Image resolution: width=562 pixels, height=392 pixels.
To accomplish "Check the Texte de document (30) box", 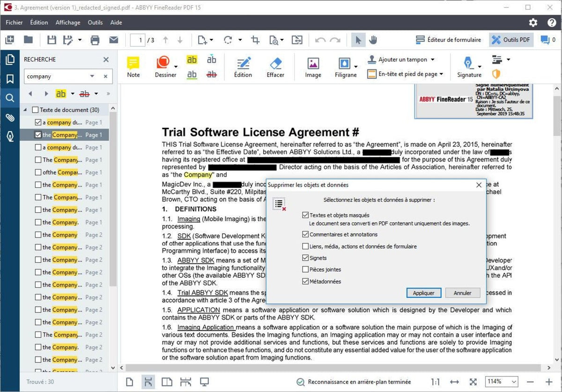I will [35, 110].
